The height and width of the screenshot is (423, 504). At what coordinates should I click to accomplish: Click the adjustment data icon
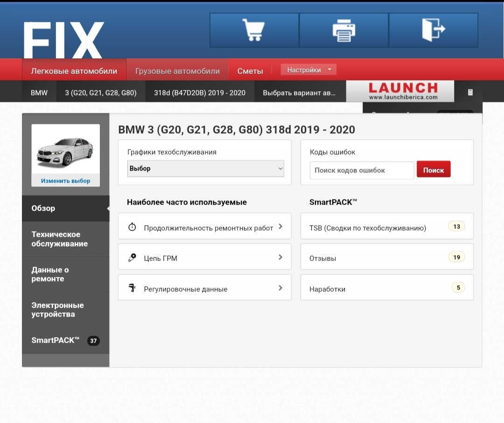(132, 288)
